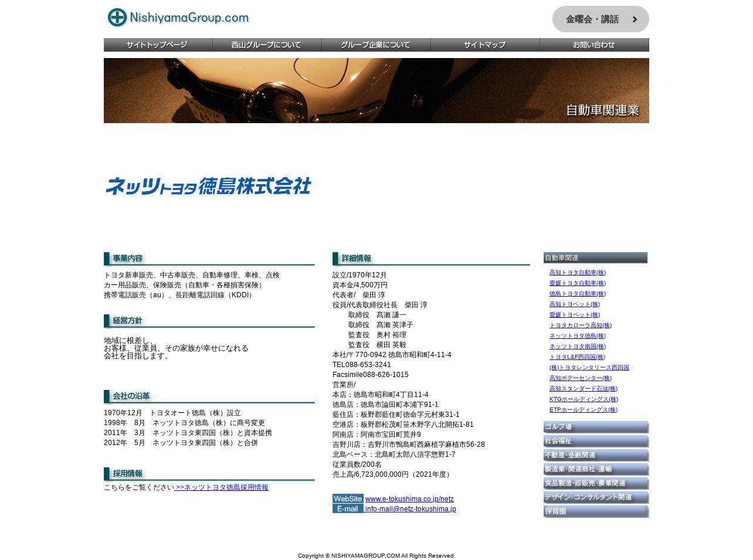Open the 高知トヨペット(株) link

coord(575,304)
